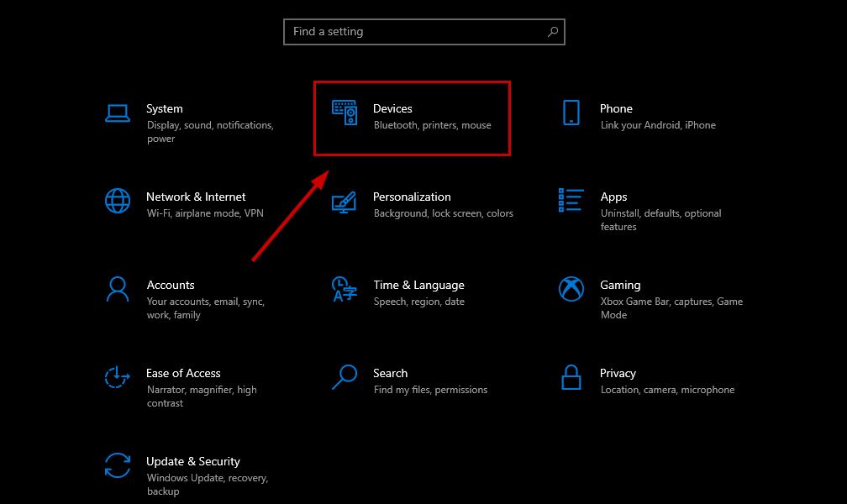Viewport: 847px width, 504px height.
Task: Open the Devices keyboard and speaker icon
Action: 345,113
